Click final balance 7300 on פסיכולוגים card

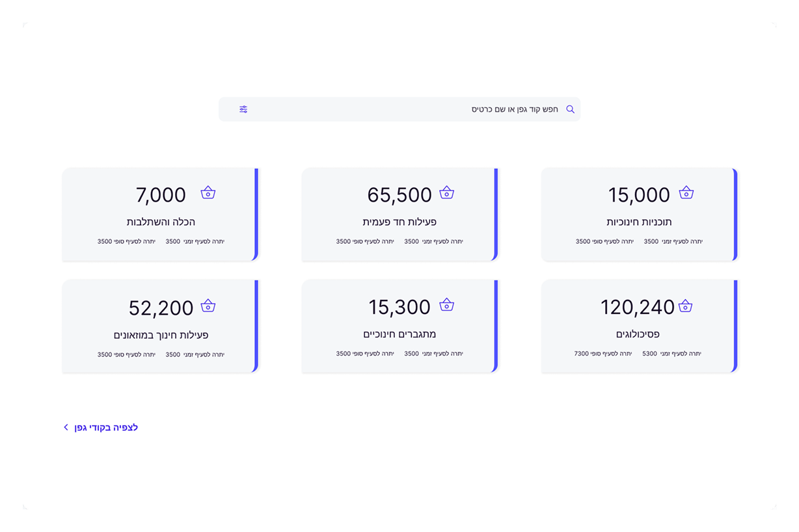click(x=581, y=354)
